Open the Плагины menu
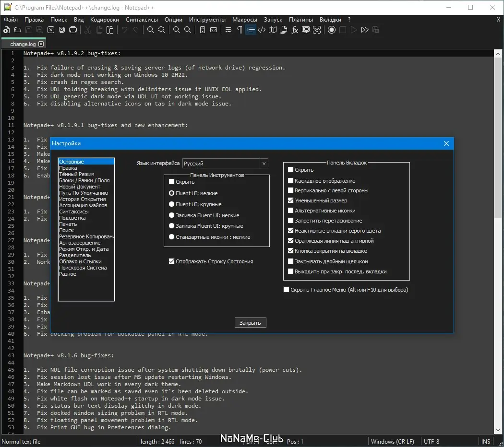The width and height of the screenshot is (504, 447). click(300, 20)
